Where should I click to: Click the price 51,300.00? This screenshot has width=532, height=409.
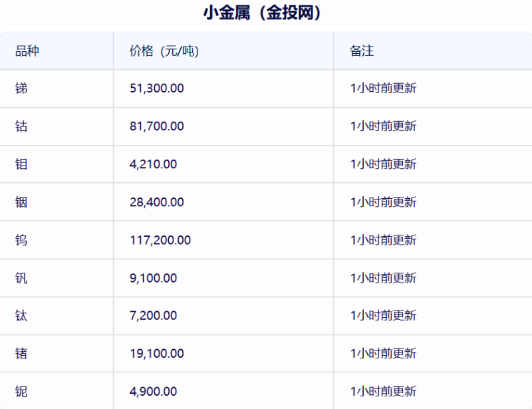tap(157, 88)
